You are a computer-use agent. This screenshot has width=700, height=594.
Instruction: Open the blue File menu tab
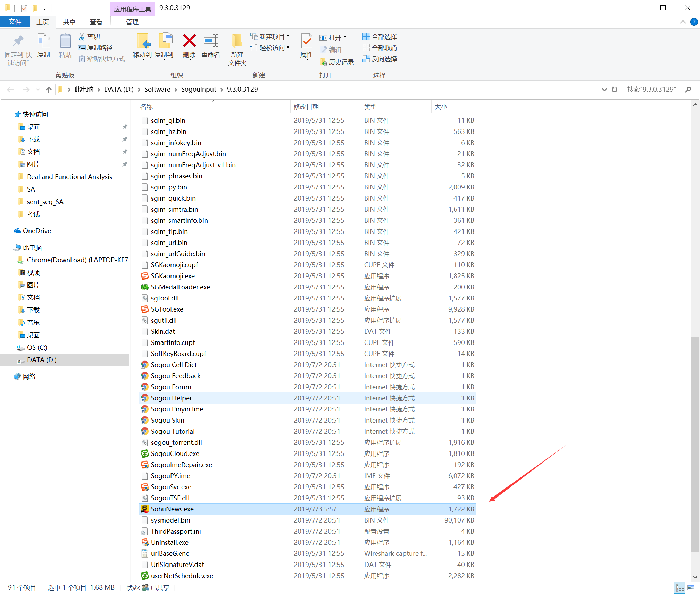[x=15, y=22]
